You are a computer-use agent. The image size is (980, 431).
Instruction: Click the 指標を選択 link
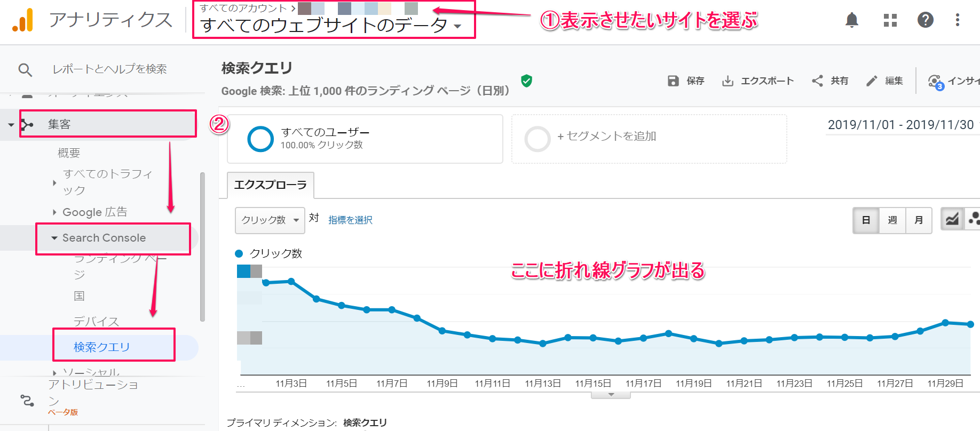[350, 220]
